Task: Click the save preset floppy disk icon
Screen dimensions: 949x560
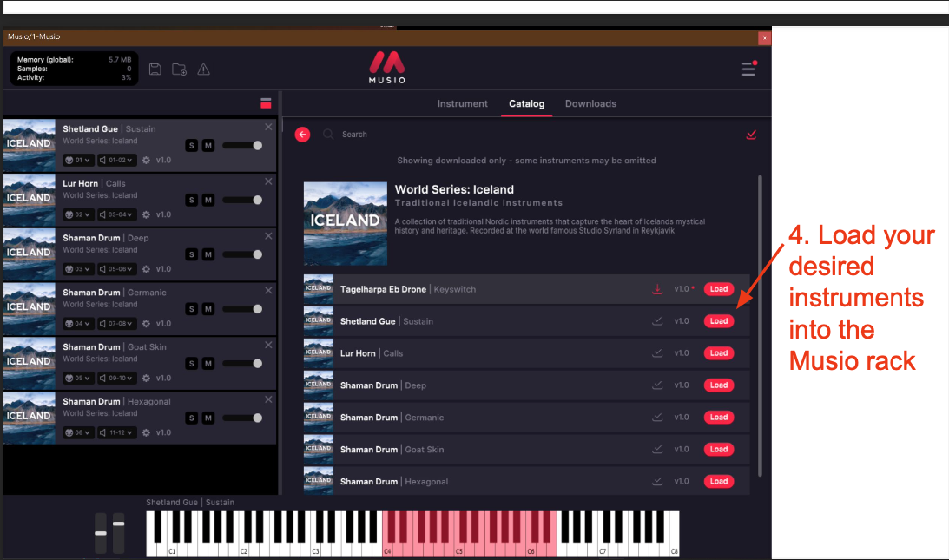Action: [x=155, y=69]
